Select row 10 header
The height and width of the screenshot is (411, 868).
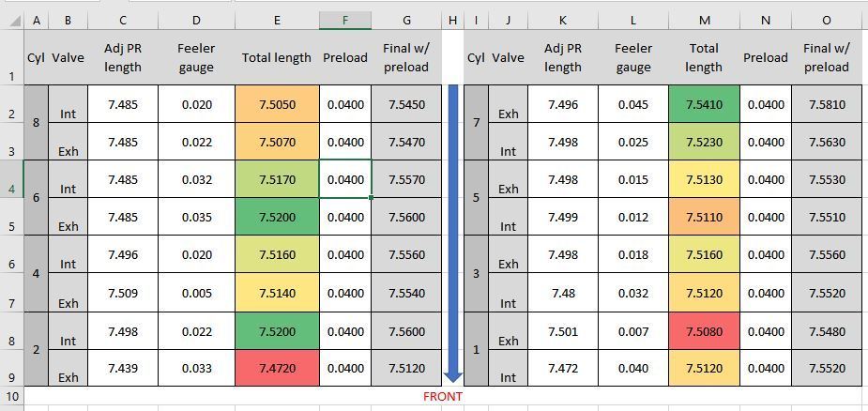[11, 397]
